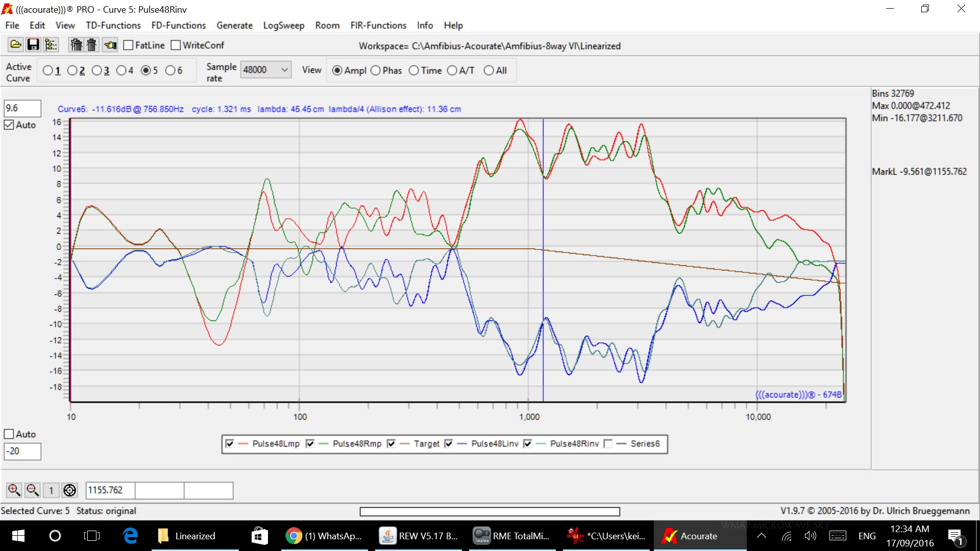Hide the Target curve in the legend
The image size is (980, 551).
pos(391,444)
